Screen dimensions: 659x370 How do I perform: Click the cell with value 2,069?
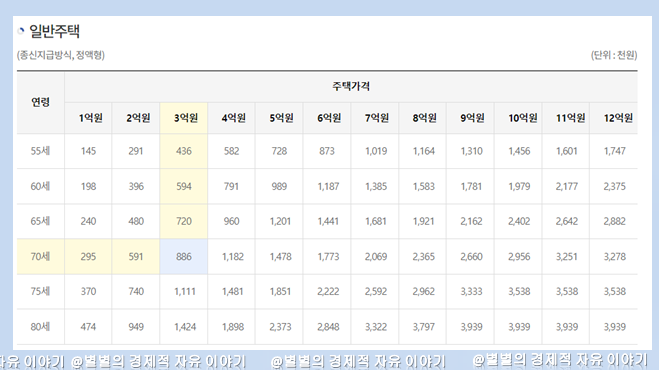click(375, 256)
